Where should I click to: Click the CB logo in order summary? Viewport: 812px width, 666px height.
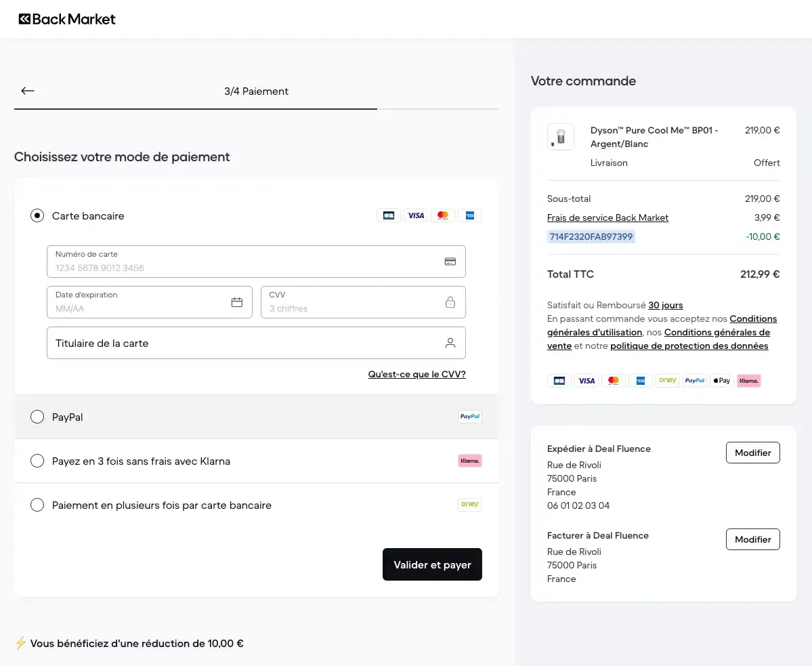pyautogui.click(x=559, y=381)
